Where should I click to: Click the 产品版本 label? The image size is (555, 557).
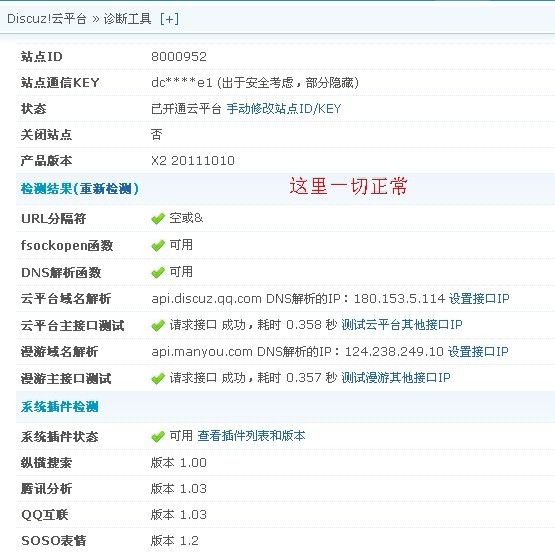47,161
